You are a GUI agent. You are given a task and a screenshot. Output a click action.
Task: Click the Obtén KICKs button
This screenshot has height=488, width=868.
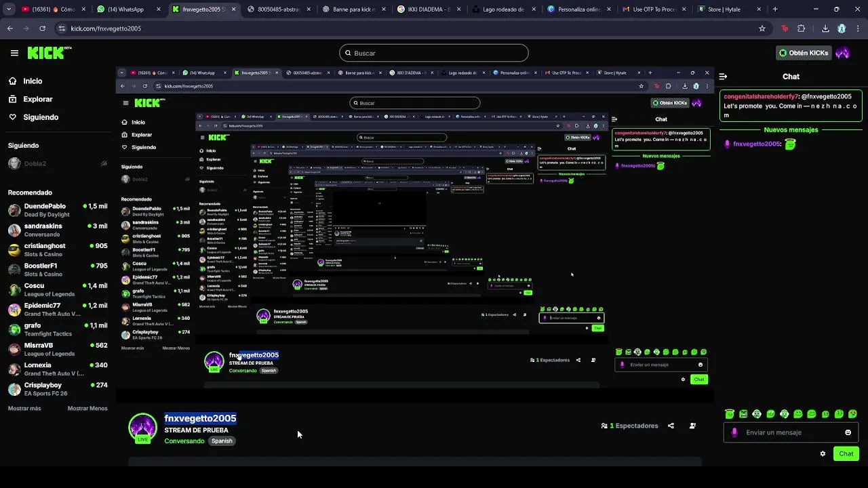804,53
